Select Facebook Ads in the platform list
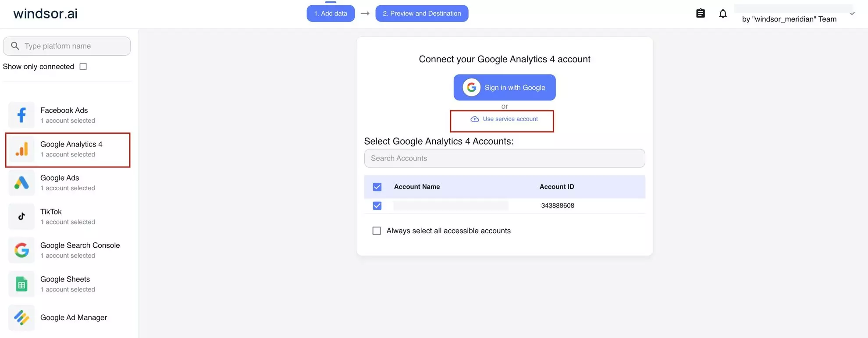Image resolution: width=868 pixels, height=338 pixels. (x=68, y=115)
